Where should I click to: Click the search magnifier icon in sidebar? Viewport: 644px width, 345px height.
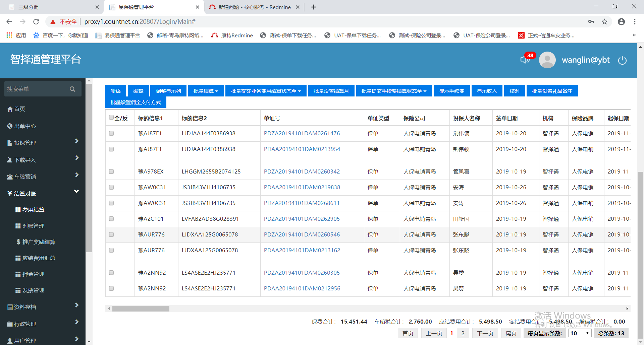coord(72,89)
